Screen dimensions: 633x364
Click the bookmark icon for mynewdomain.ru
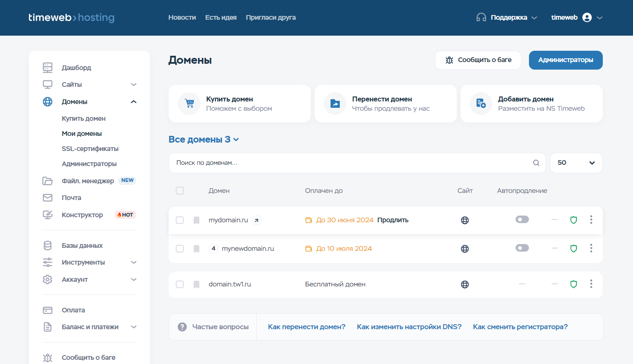tap(196, 249)
